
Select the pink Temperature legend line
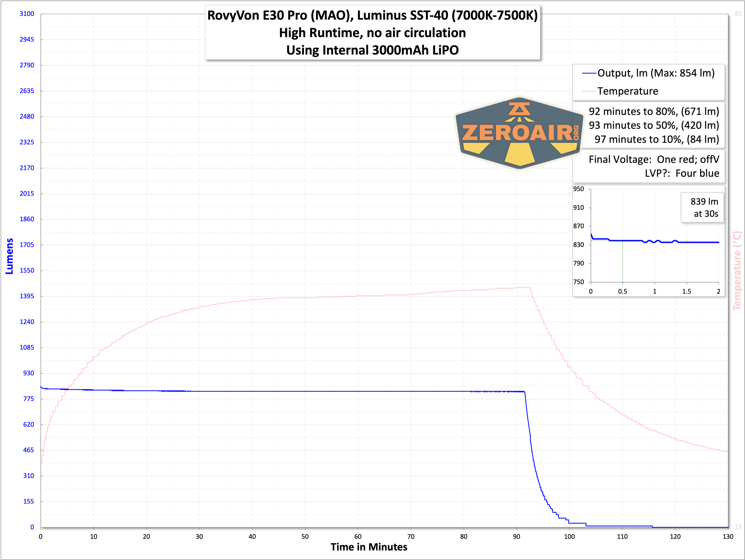click(x=589, y=91)
